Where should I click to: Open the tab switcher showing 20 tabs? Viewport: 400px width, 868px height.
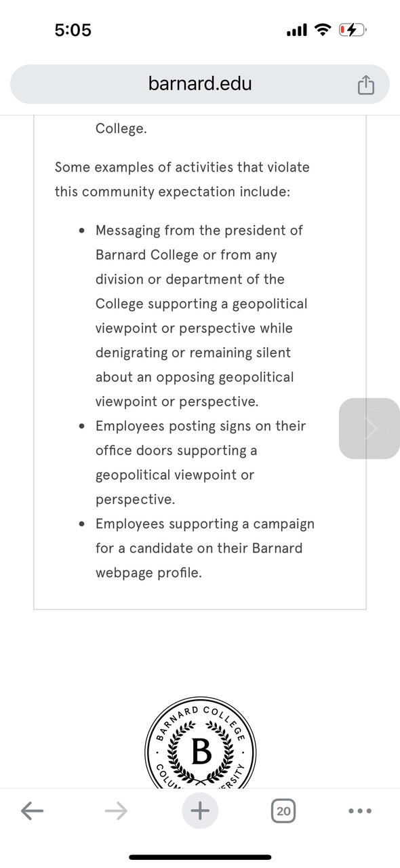283,810
